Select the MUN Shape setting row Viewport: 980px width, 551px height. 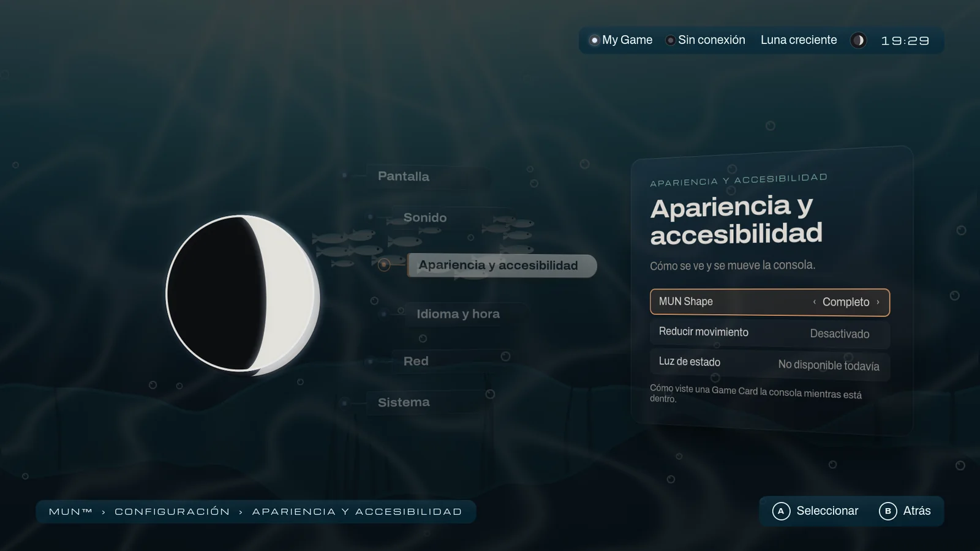pos(770,302)
